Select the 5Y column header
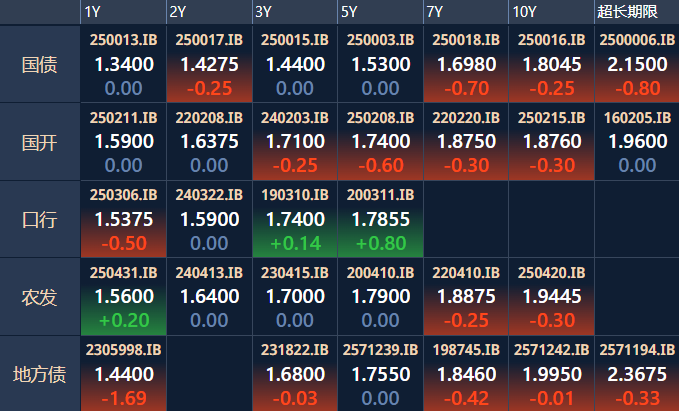The height and width of the screenshot is (411, 679). click(349, 12)
